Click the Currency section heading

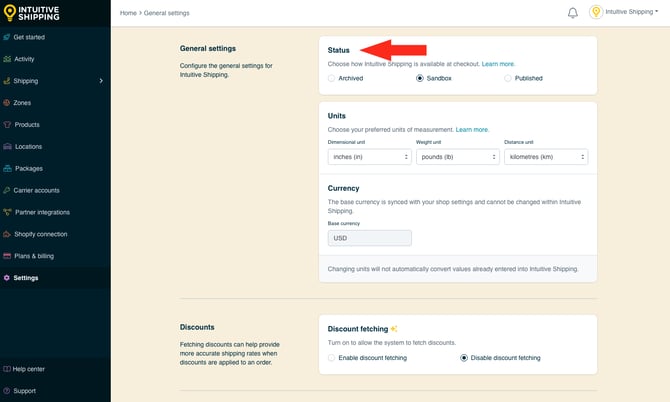[343, 188]
